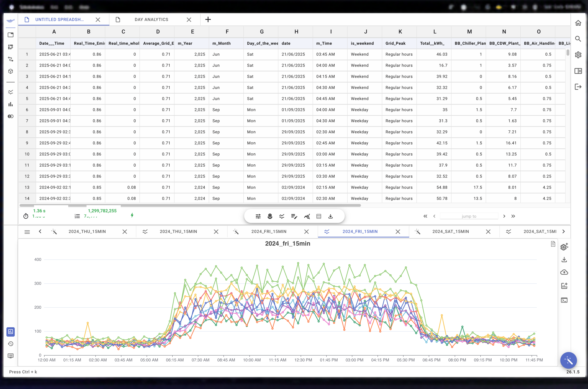This screenshot has height=389, width=588.
Task: Focus the 'jump to' page input
Action: coord(469,216)
